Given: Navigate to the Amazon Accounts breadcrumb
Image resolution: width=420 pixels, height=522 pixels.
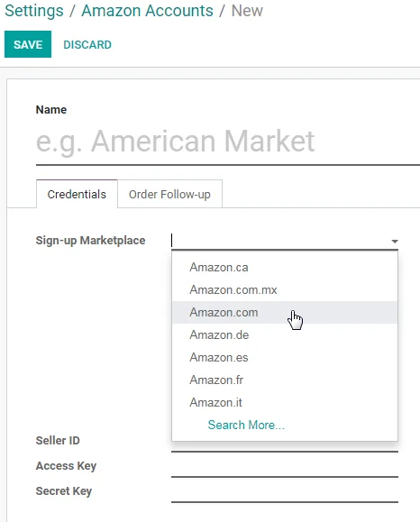Looking at the screenshot, I should (x=147, y=11).
